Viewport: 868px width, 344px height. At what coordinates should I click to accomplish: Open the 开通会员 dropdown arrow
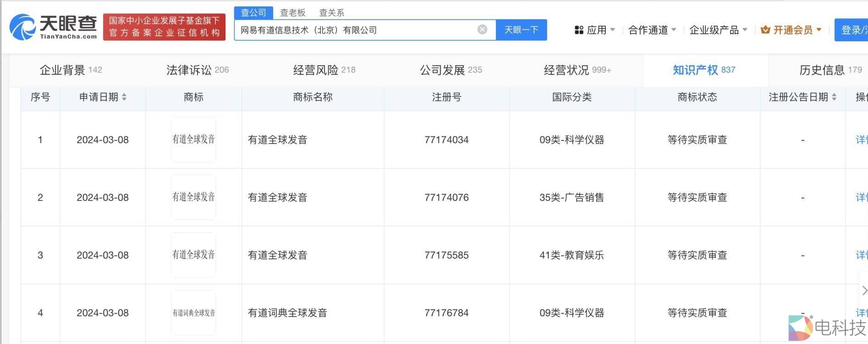click(x=819, y=30)
